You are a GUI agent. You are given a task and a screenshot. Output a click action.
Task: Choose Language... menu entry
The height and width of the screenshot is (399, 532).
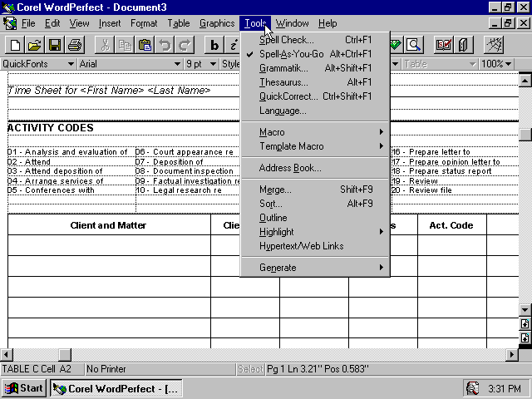[315, 111]
